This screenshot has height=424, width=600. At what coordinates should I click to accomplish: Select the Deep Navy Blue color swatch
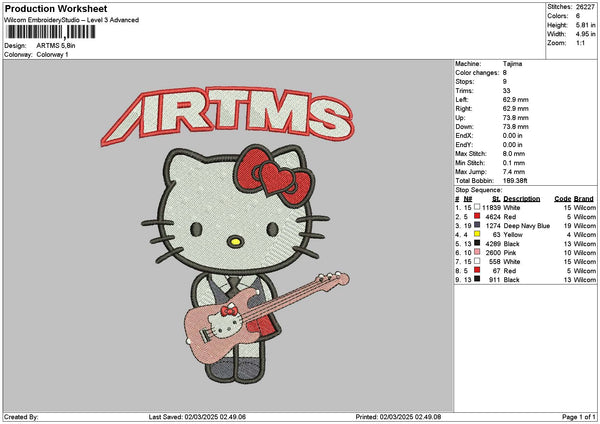pyautogui.click(x=477, y=225)
